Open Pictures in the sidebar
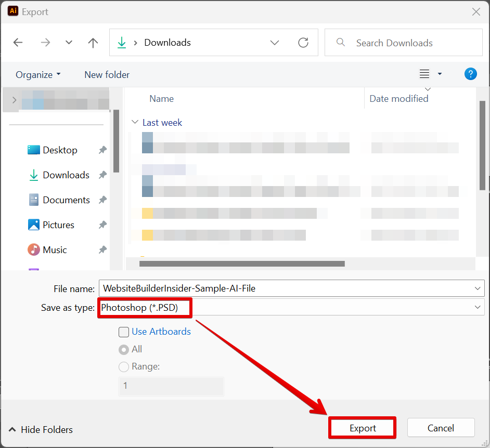The height and width of the screenshot is (448, 490). click(x=58, y=225)
